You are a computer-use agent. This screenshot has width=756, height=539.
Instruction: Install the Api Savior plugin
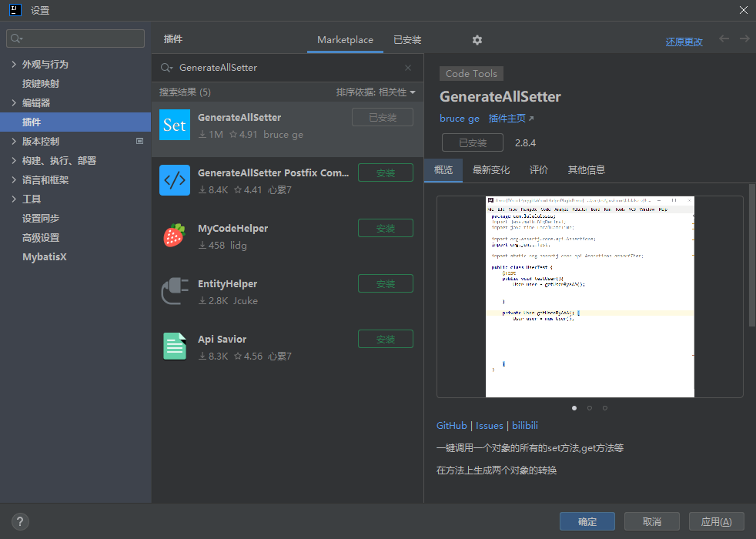pyautogui.click(x=385, y=339)
